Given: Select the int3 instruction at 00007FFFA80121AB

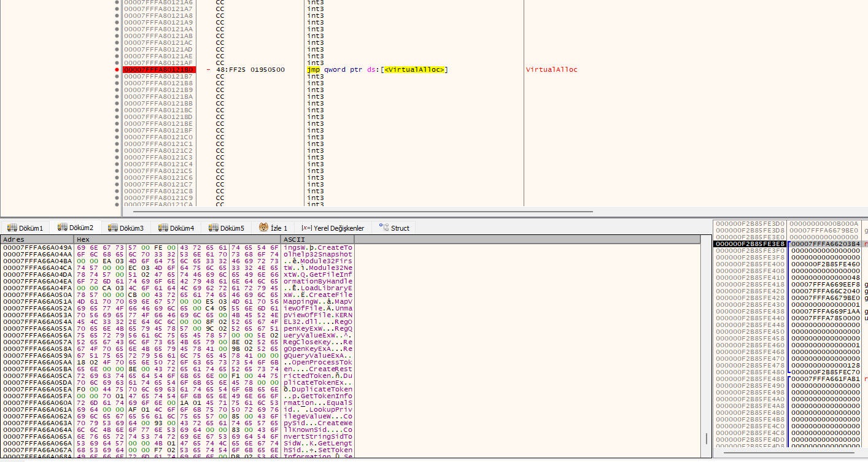Looking at the screenshot, I should tap(316, 36).
